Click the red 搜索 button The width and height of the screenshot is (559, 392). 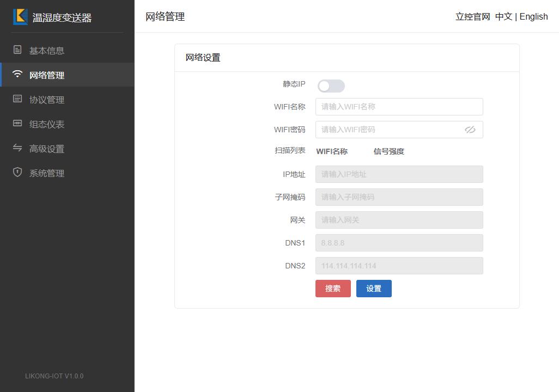point(333,289)
